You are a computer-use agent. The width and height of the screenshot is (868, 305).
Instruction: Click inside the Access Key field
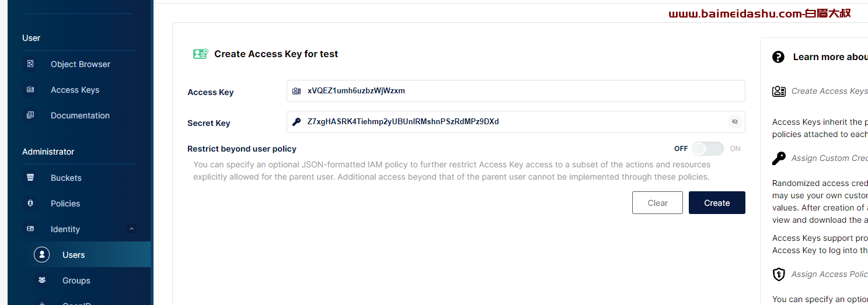[516, 91]
